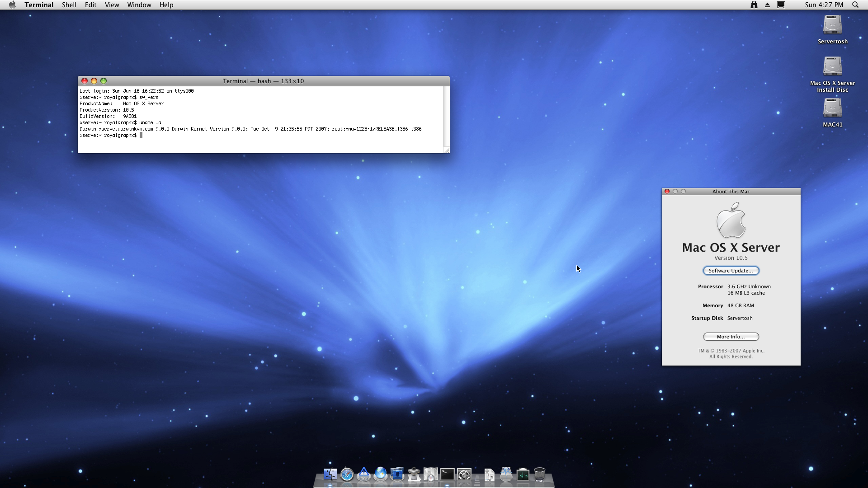
Task: Open System Preferences from the Dock
Action: pyautogui.click(x=464, y=474)
